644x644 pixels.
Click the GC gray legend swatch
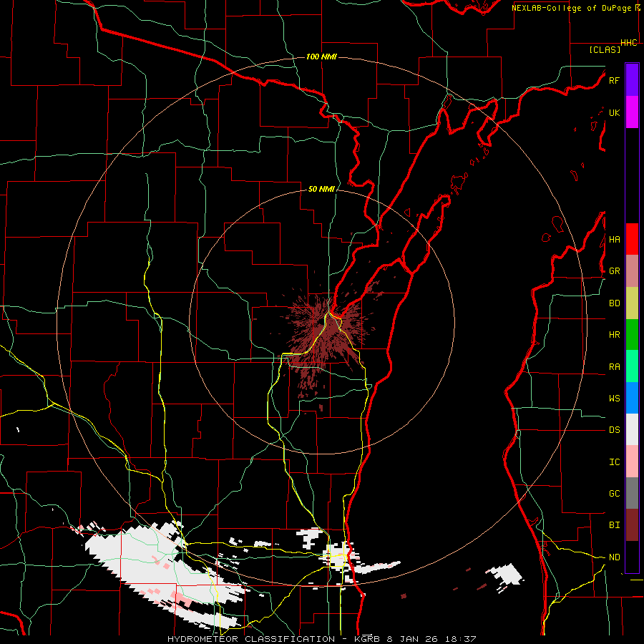[x=632, y=493]
